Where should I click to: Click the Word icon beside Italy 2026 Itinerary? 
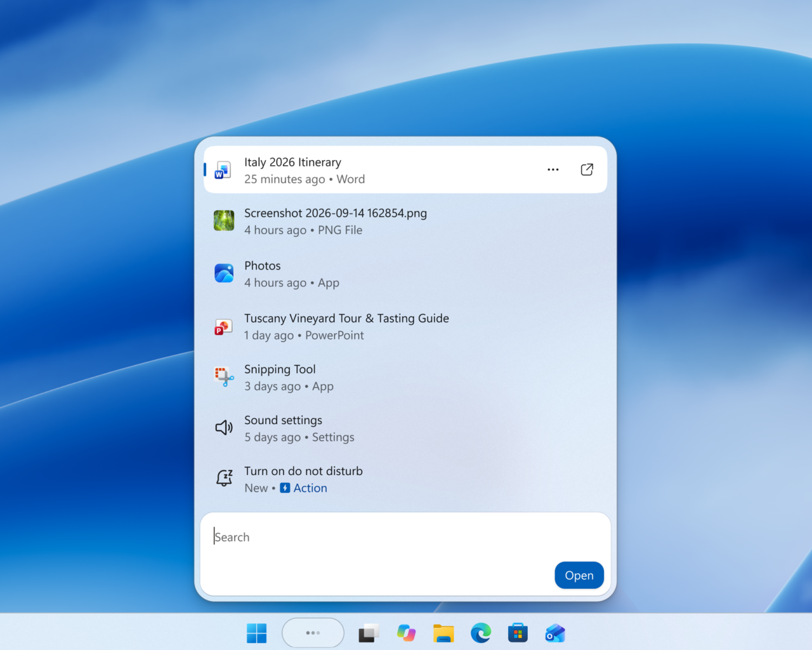pyautogui.click(x=223, y=170)
